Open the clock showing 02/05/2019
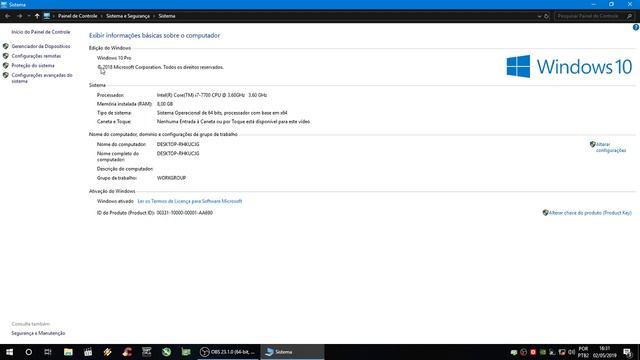This screenshot has height=360, width=640. click(x=604, y=352)
